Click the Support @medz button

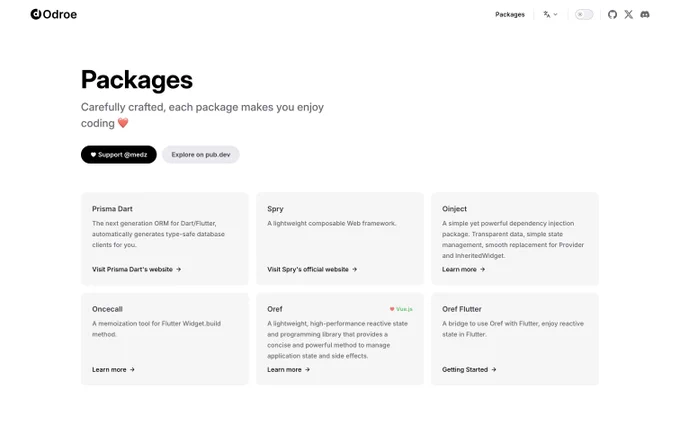coord(118,154)
